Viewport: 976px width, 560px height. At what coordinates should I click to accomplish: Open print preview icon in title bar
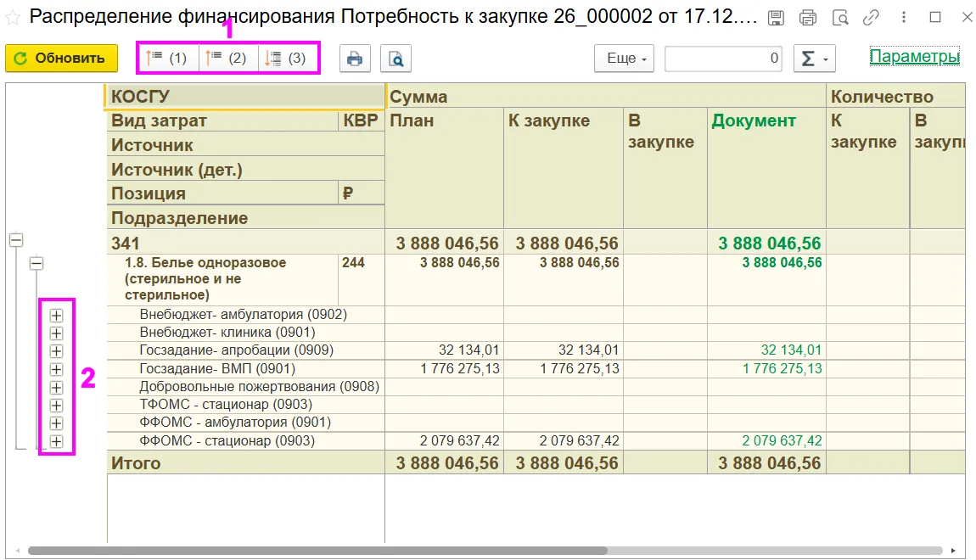[x=840, y=18]
